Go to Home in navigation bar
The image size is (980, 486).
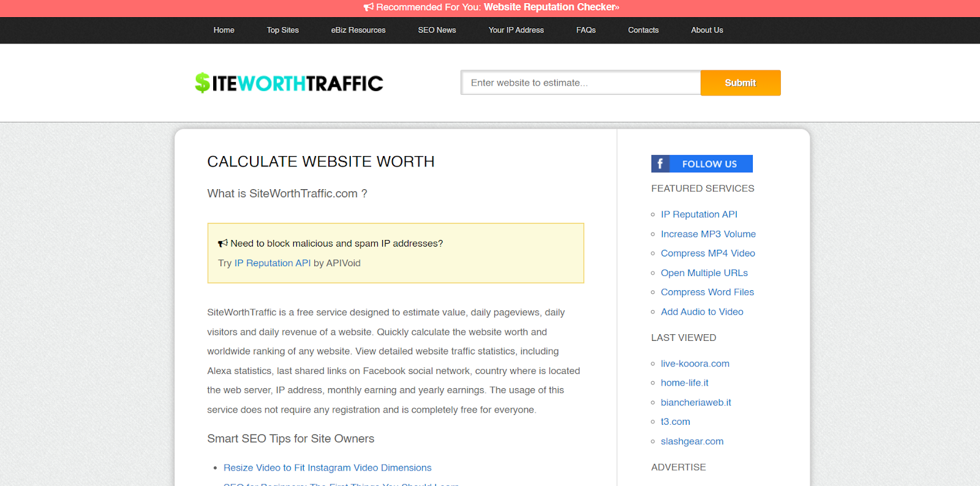[x=224, y=30]
